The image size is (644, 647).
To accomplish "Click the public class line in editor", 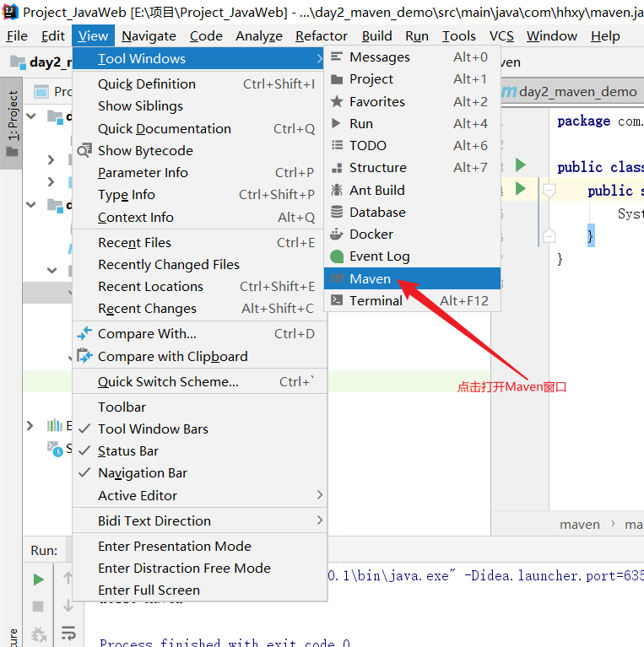I will (600, 167).
